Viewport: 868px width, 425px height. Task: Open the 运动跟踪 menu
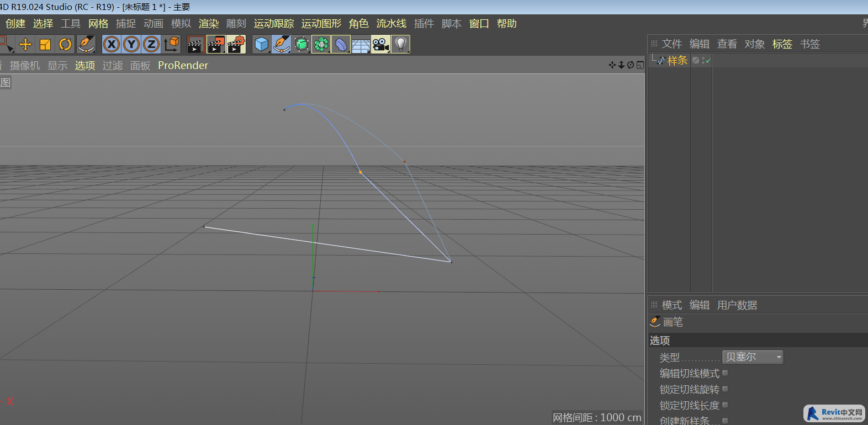coord(274,24)
